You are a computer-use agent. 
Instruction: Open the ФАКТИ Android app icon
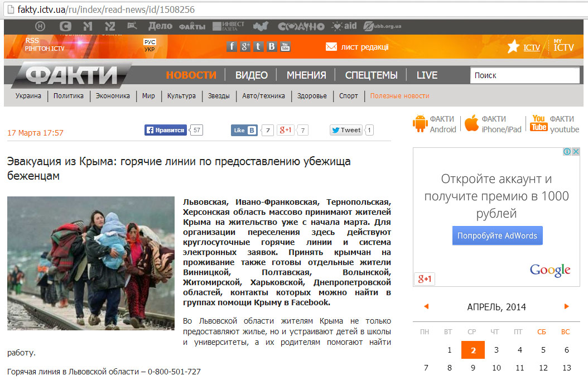(420, 124)
